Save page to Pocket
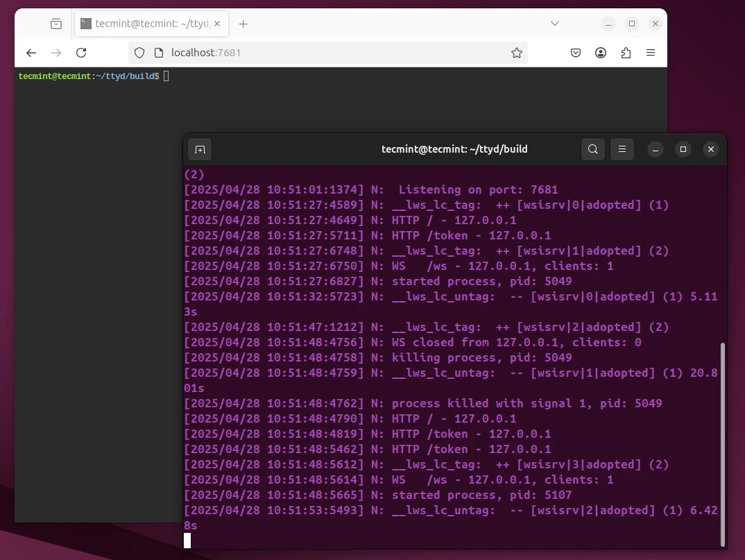 pyautogui.click(x=576, y=53)
